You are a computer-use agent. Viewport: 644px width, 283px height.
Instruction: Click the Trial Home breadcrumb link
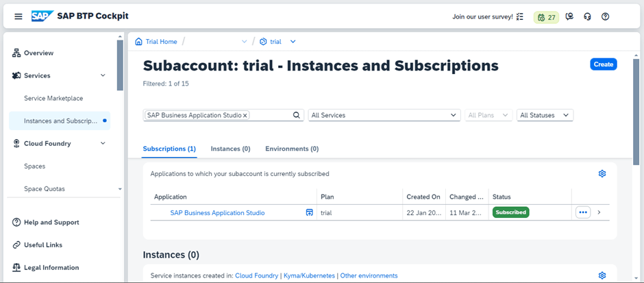point(162,42)
